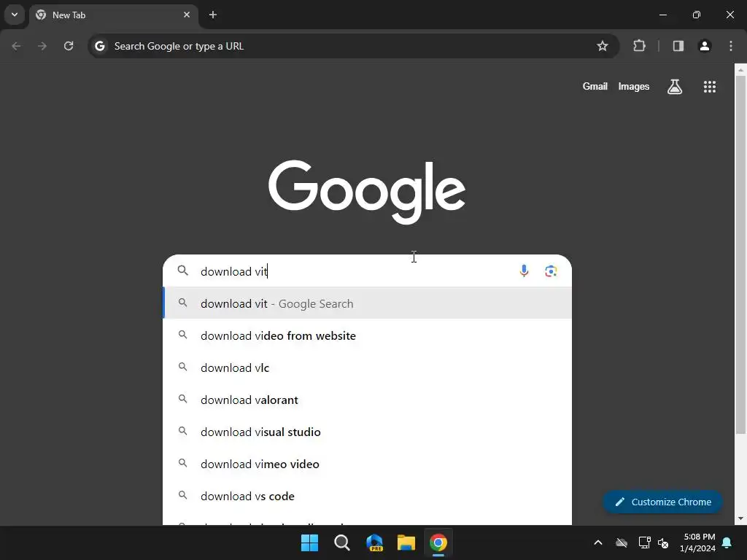The image size is (747, 560).
Task: Open the Google apps grid
Action: [710, 87]
